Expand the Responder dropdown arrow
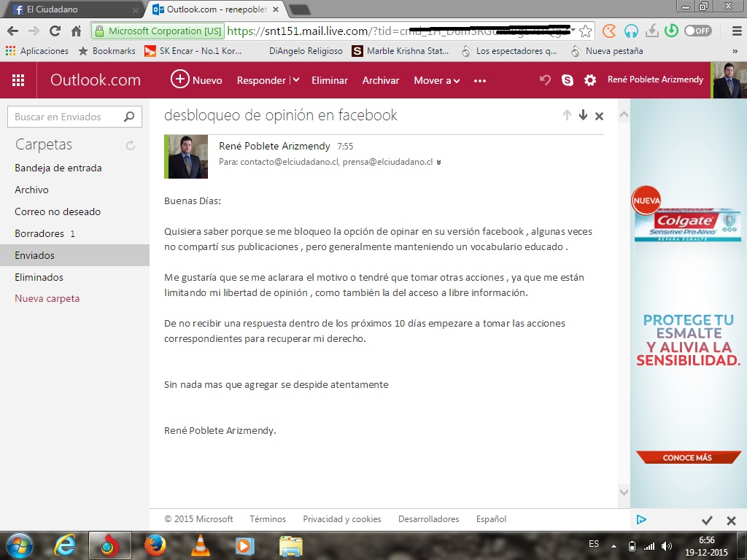The image size is (747, 560). pos(296,80)
